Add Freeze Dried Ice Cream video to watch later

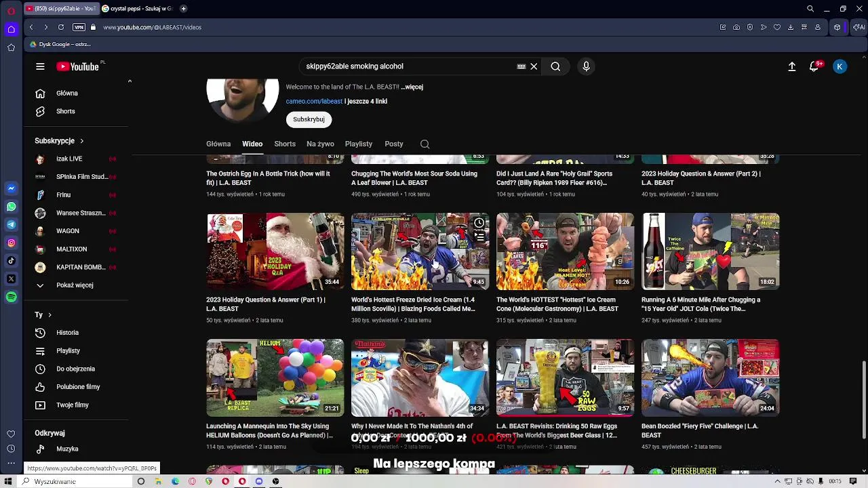point(479,223)
